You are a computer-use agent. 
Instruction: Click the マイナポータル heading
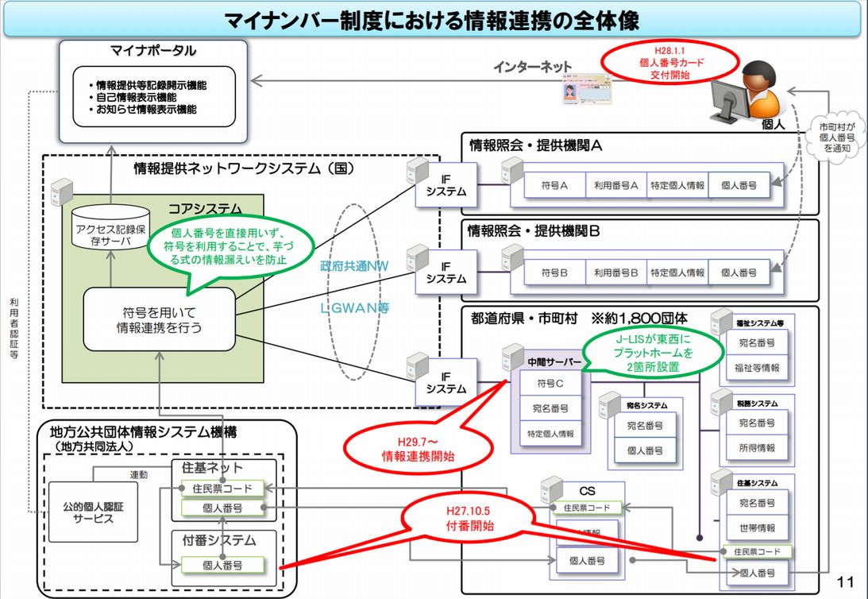(x=153, y=51)
